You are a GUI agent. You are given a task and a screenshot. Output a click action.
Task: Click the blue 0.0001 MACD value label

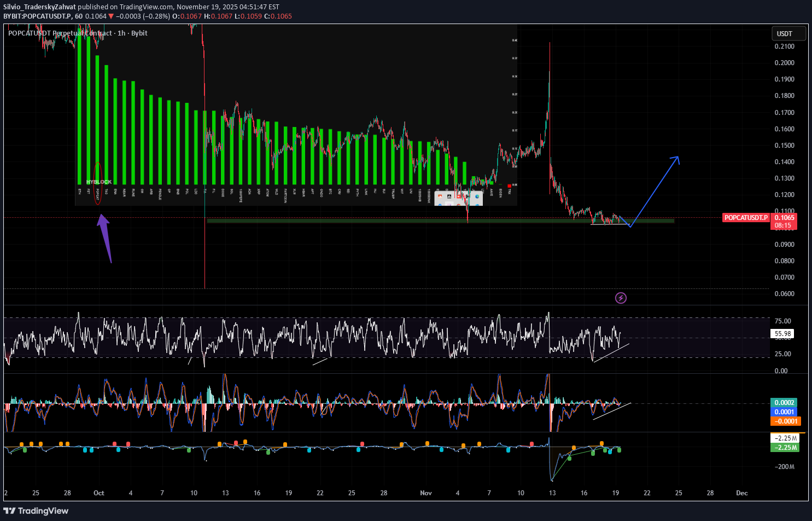tap(784, 412)
